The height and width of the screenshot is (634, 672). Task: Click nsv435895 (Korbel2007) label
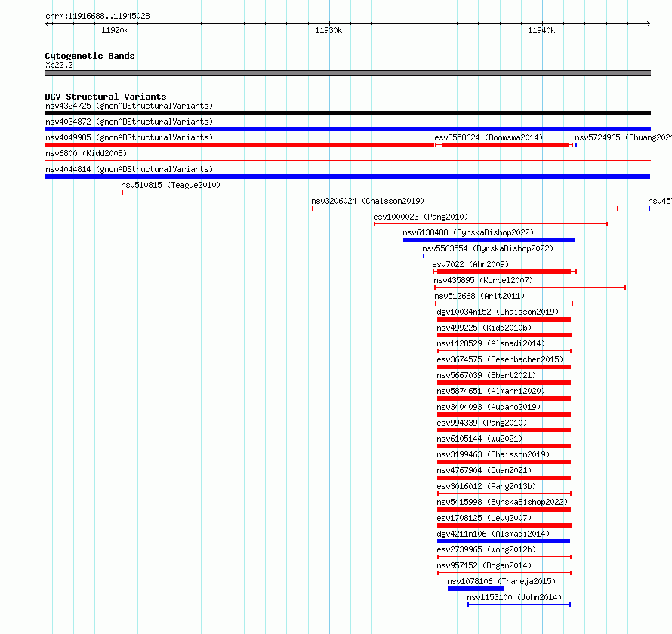[x=483, y=280]
